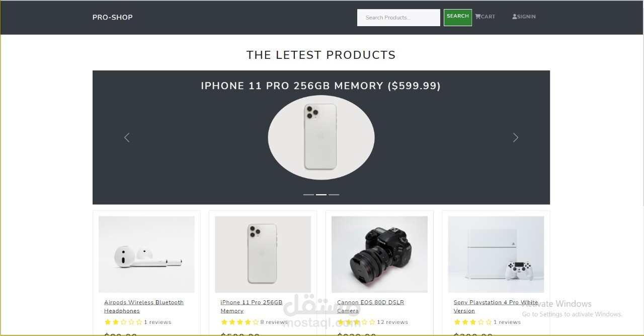Advance the carousel using the right arrow

(x=516, y=137)
